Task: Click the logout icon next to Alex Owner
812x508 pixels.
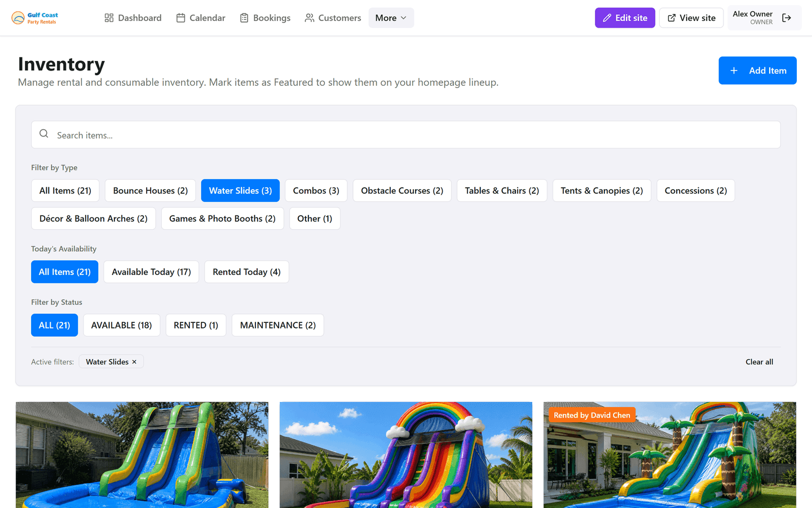Action: pos(787,18)
